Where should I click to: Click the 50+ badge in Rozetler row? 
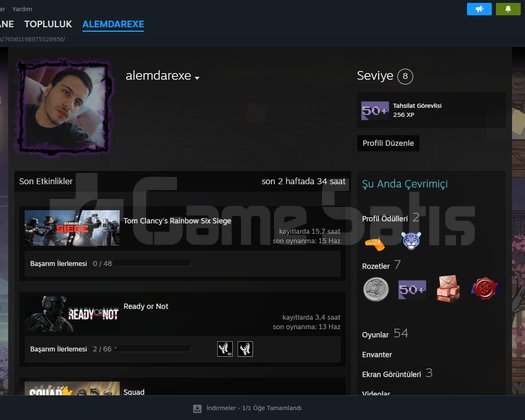tap(412, 290)
